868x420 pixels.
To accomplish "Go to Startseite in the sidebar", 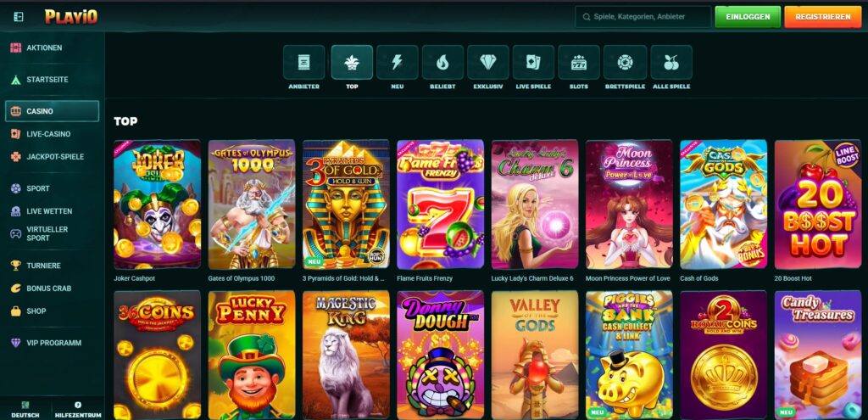I will pyautogui.click(x=52, y=80).
